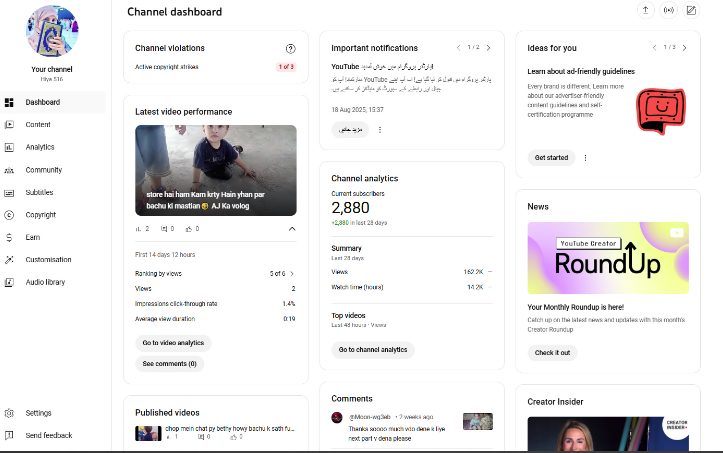Click the Earn dollar icon
This screenshot has width=723, height=453.
tap(9, 237)
